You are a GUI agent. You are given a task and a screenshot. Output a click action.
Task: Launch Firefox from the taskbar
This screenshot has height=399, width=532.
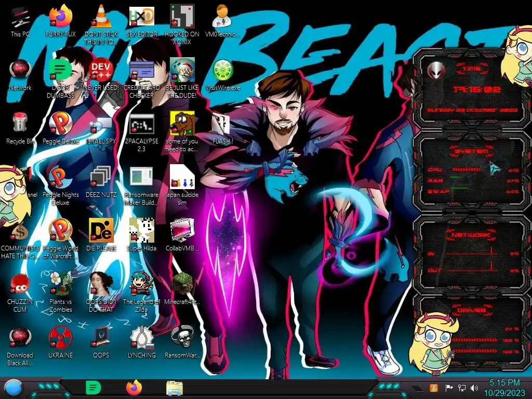pos(134,388)
